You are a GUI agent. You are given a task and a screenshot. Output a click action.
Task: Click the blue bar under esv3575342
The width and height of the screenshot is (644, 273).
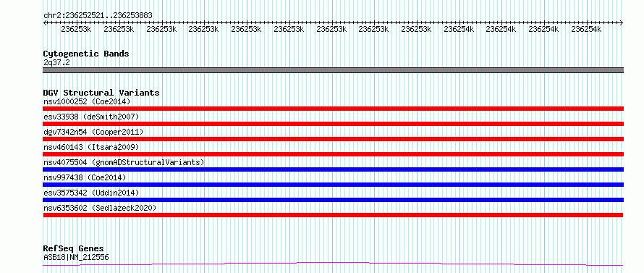tap(333, 200)
